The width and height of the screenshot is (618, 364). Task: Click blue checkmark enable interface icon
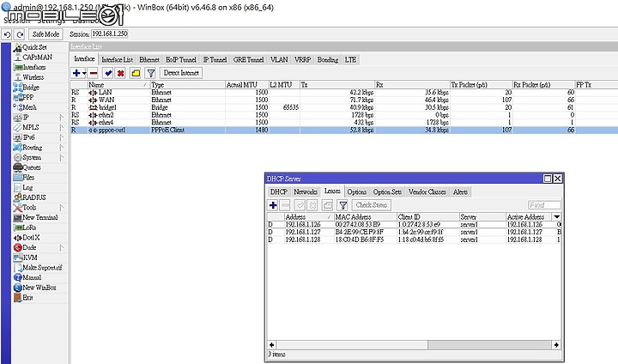coord(107,73)
